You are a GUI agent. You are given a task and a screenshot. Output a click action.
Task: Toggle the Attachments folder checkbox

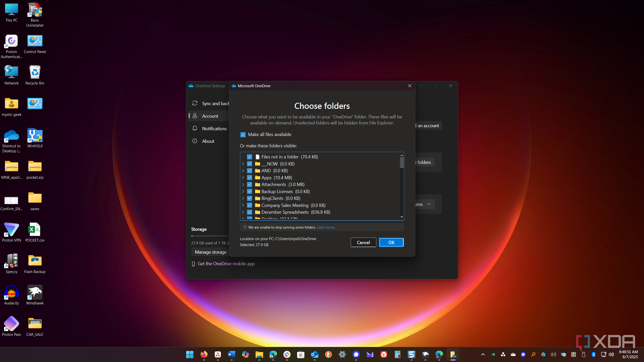(250, 185)
